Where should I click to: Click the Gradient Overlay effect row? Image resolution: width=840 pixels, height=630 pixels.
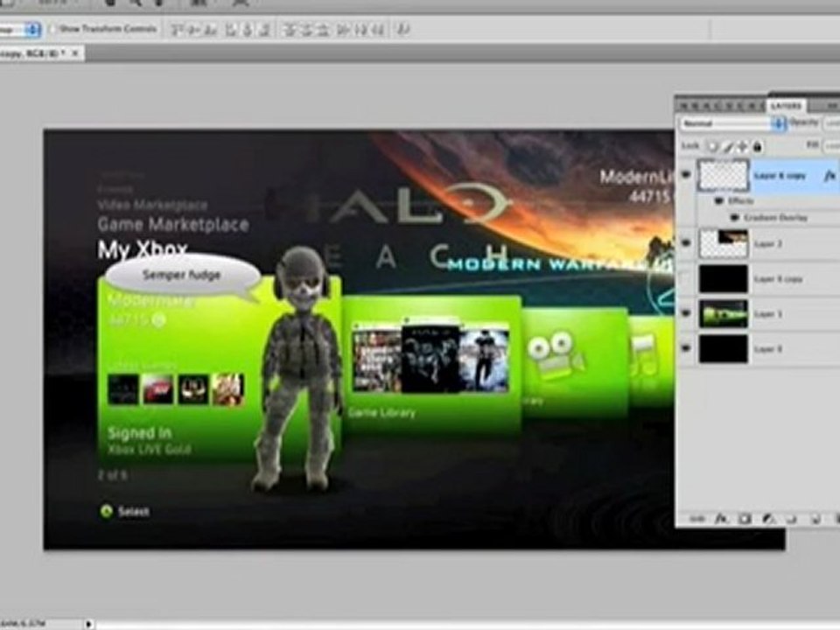pos(767,218)
